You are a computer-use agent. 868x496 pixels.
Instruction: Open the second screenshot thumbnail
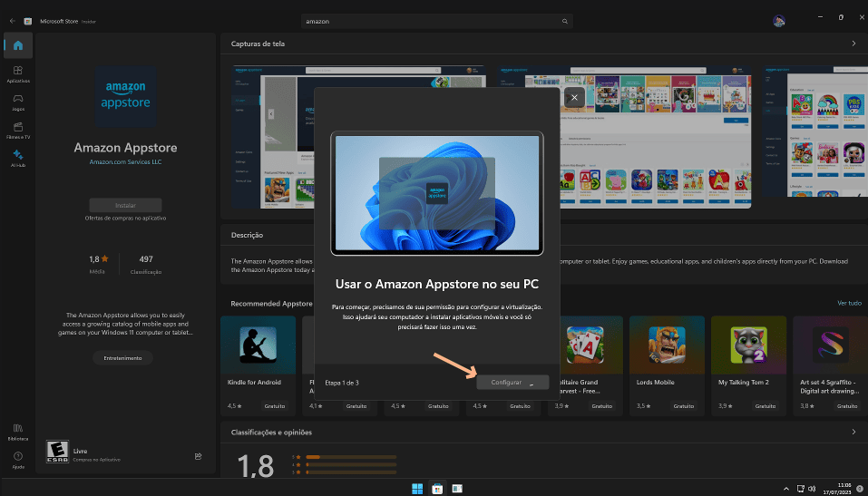pyautogui.click(x=624, y=137)
